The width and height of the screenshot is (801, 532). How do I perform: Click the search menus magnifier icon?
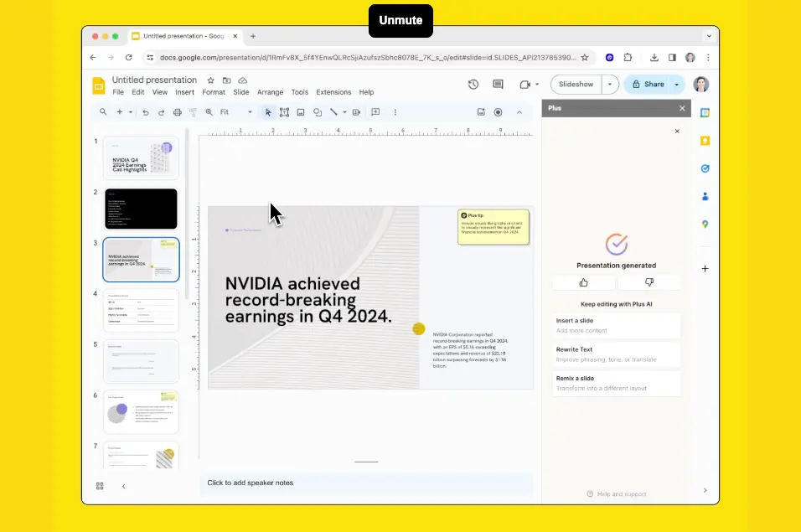pos(103,111)
